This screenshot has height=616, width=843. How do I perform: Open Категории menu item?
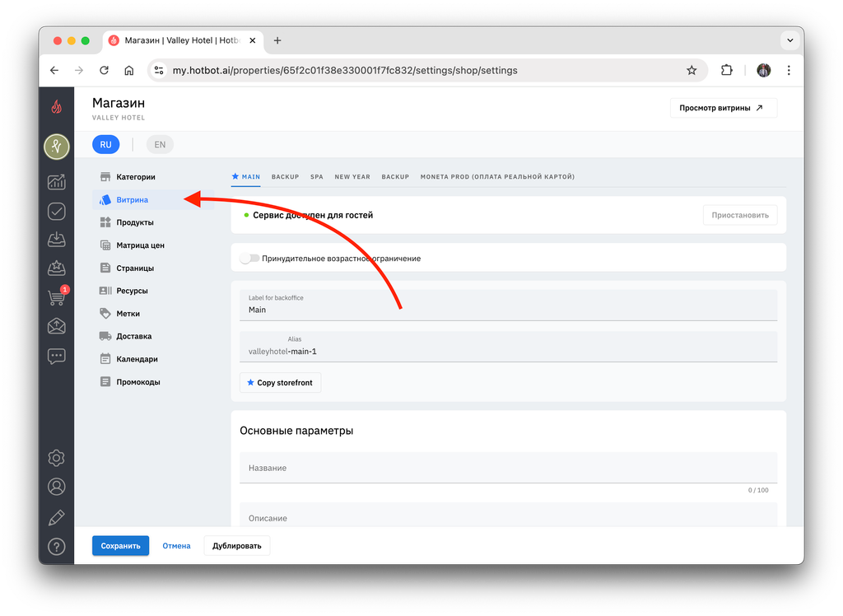tap(153, 177)
